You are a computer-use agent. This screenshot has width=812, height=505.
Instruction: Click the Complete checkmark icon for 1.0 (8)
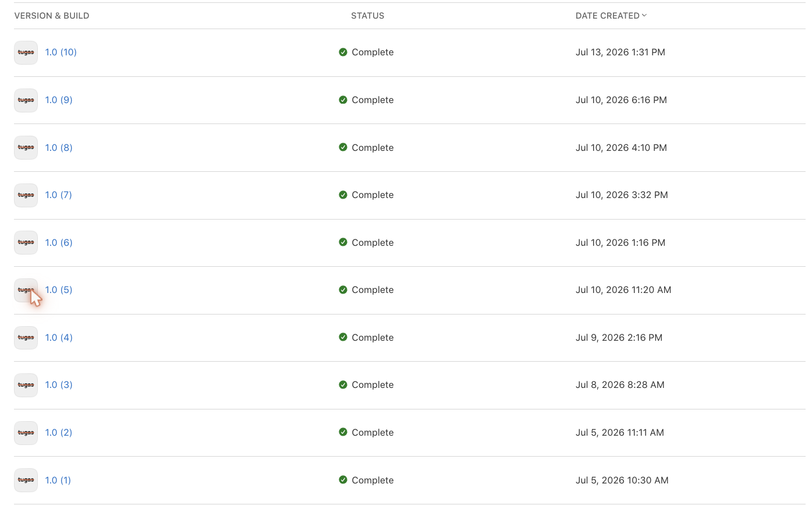(x=343, y=147)
